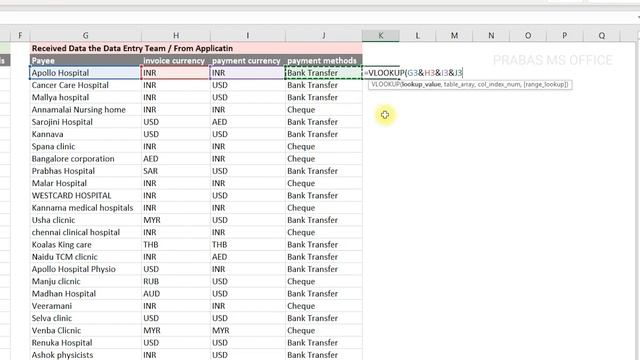Viewport: 640px width, 360px height.
Task: Select the 'Madhan Hospital' cell
Action: pos(85,293)
